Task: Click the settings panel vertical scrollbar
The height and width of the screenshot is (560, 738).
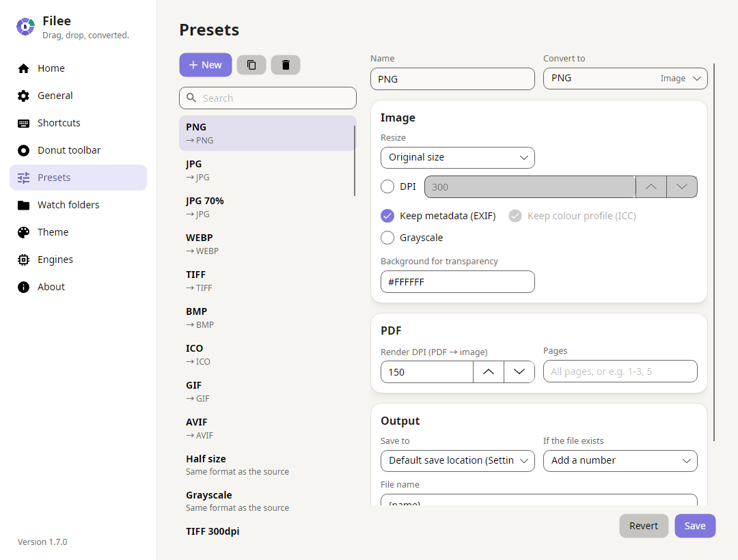Action: tap(714, 252)
